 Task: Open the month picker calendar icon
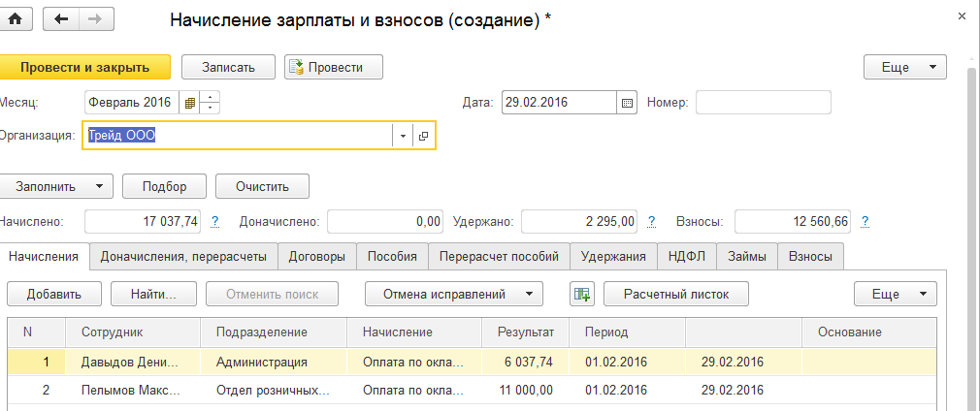pyautogui.click(x=190, y=102)
